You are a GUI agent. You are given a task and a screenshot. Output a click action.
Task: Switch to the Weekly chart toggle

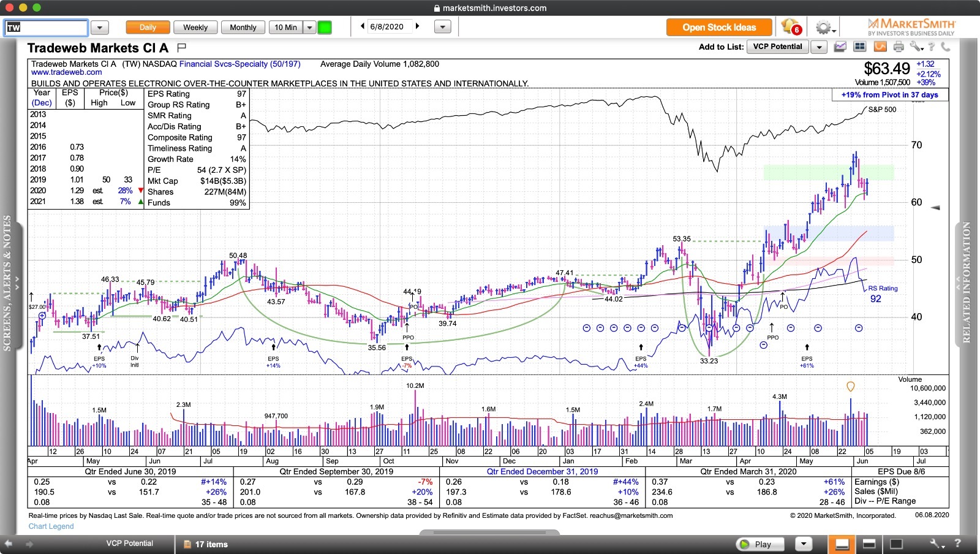tap(195, 27)
